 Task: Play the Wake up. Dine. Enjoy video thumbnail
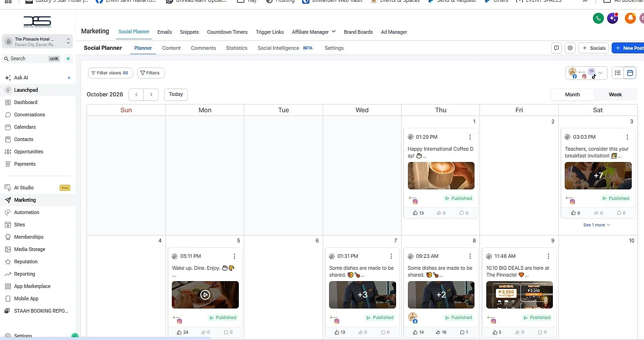[205, 295]
